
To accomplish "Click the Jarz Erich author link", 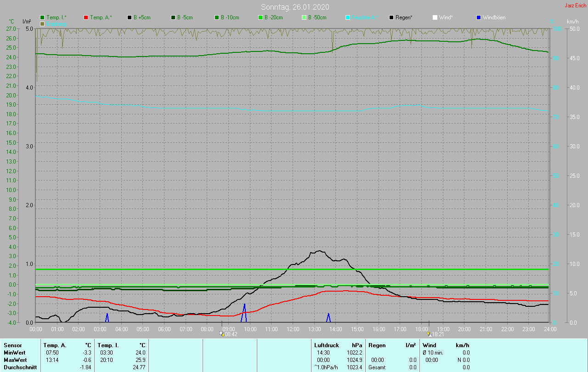I will [575, 6].
